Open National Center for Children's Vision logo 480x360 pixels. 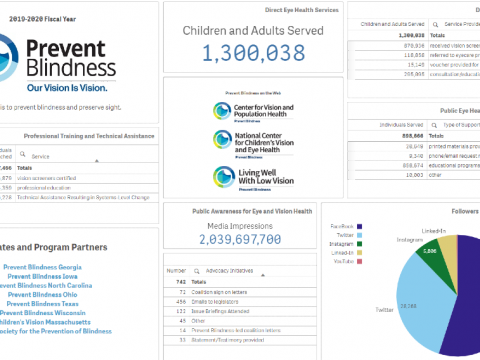[x=254, y=143]
